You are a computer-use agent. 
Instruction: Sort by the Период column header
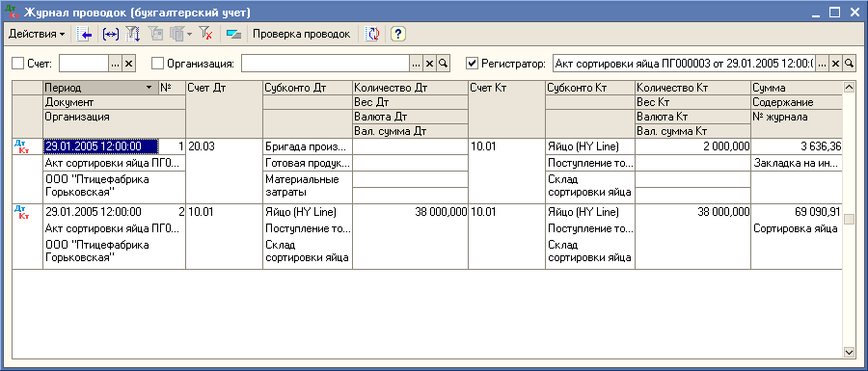coord(100,88)
